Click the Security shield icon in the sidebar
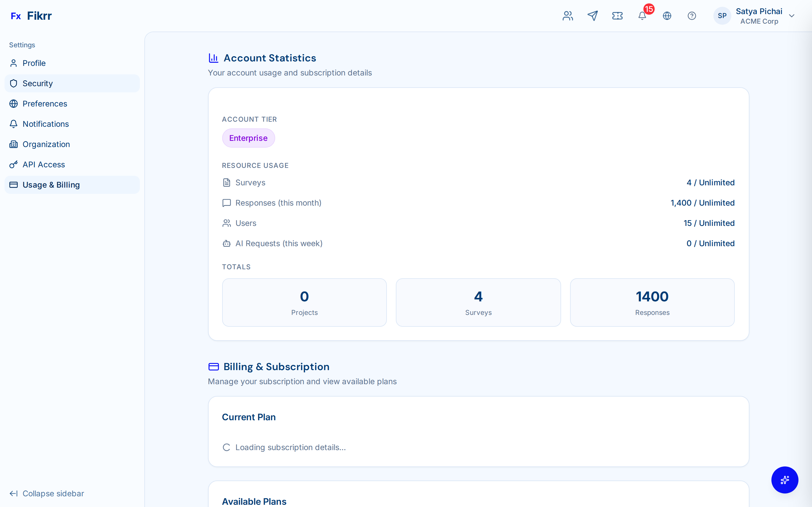 [x=14, y=83]
